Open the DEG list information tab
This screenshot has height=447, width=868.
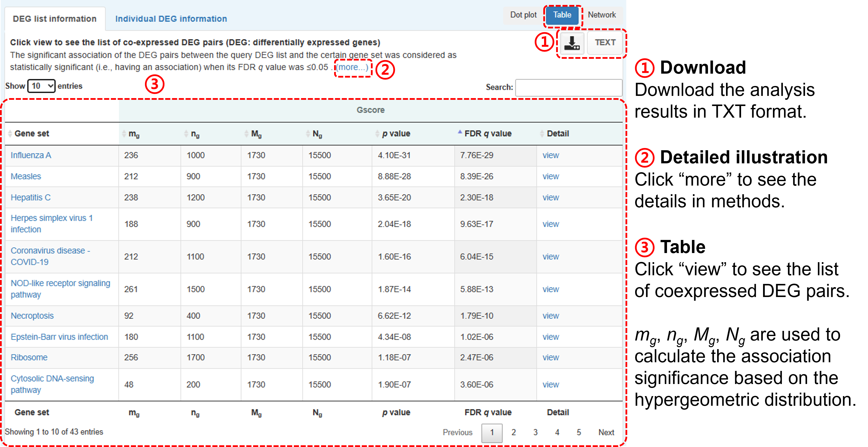(55, 19)
